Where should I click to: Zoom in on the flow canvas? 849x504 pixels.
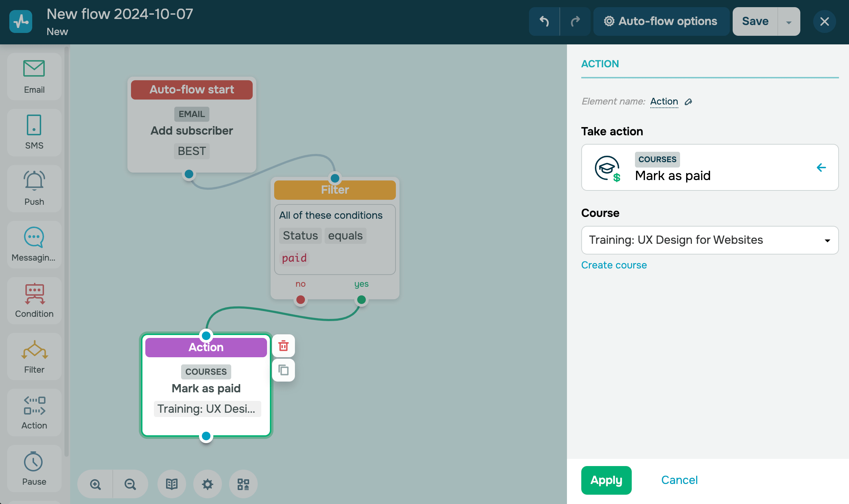[95, 484]
